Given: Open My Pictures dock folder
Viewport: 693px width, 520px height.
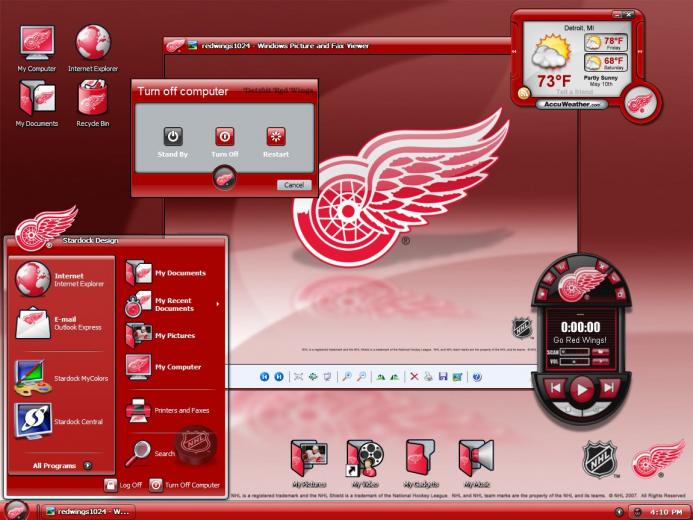Looking at the screenshot, I should 309,464.
